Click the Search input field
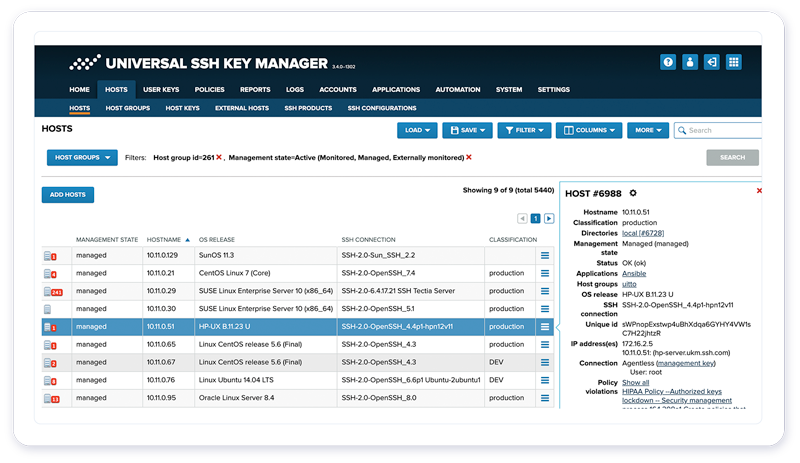The height and width of the screenshot is (463, 800). click(722, 130)
